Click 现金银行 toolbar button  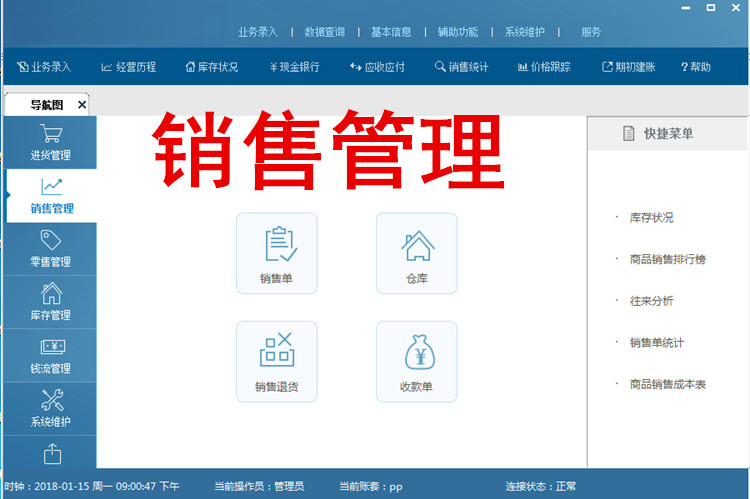tap(295, 67)
